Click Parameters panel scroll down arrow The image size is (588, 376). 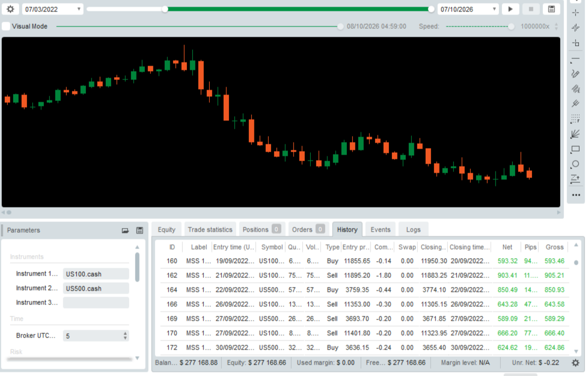(137, 358)
